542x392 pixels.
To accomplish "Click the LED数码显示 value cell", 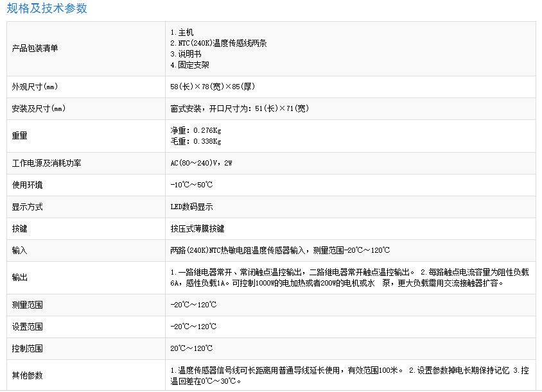I will [191, 207].
